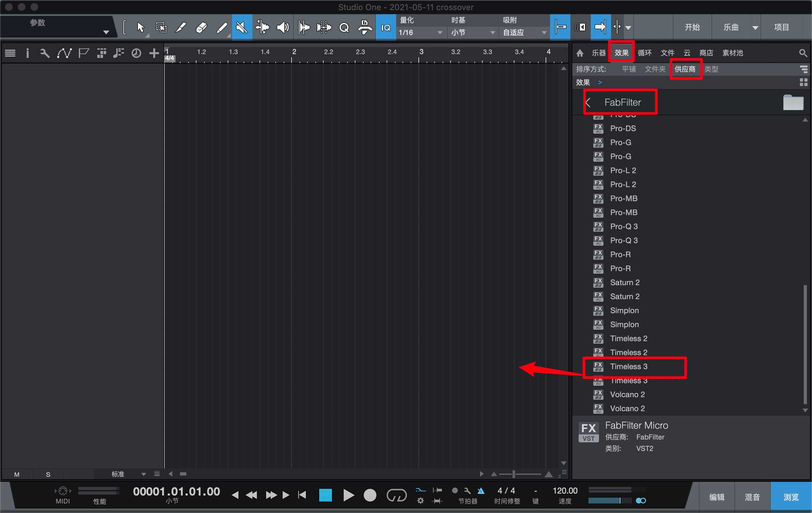
Task: Select the Range tool
Action: [x=162, y=27]
